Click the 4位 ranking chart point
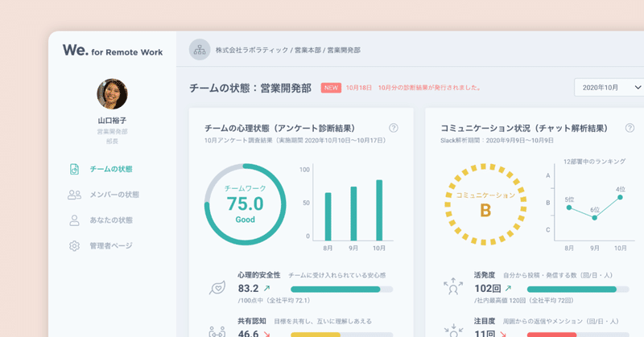 coord(620,197)
